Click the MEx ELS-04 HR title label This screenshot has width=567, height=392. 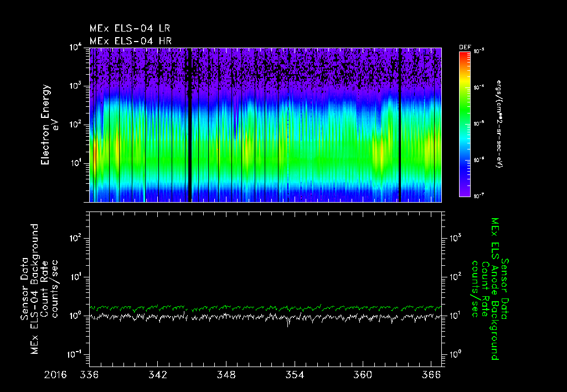click(131, 41)
